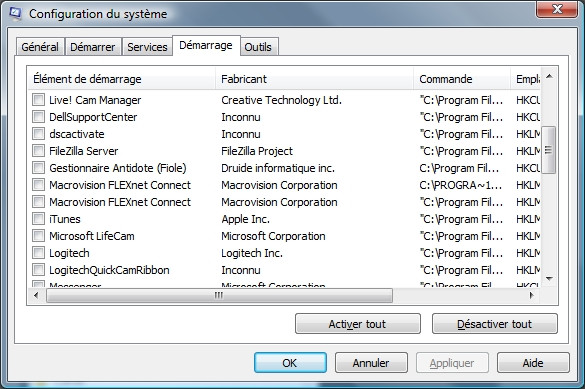The width and height of the screenshot is (585, 389).
Task: Select the Démarrage tab
Action: pyautogui.click(x=206, y=46)
